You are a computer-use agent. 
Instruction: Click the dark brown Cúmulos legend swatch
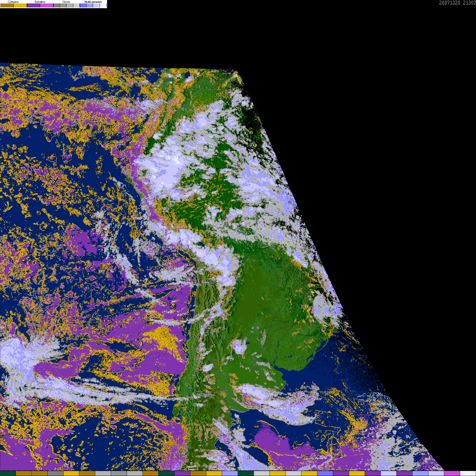[x=7, y=5]
